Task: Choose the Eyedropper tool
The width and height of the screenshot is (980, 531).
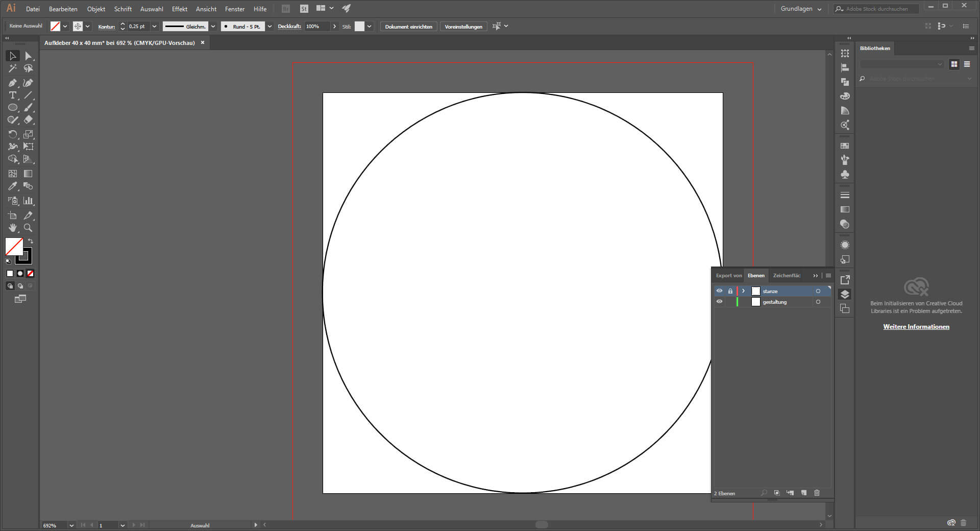Action: pos(13,186)
